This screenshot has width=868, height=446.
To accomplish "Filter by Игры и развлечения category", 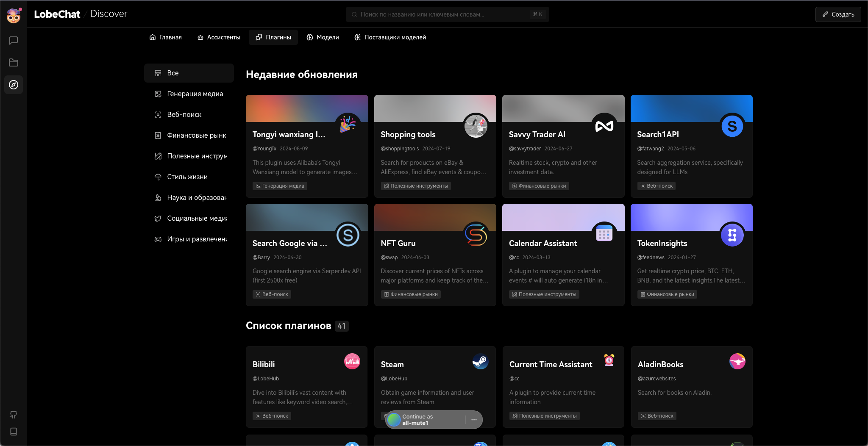I will tap(189, 239).
